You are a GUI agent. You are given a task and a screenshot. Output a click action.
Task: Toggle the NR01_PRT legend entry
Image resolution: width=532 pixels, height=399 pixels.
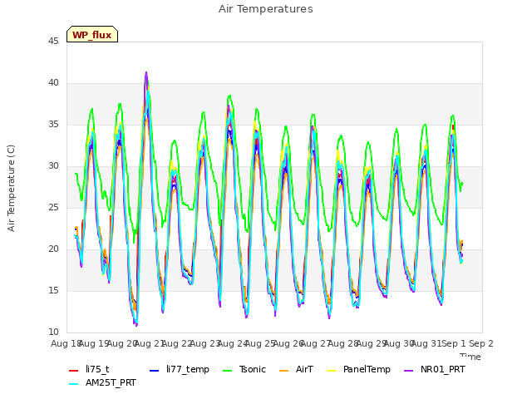coord(435,369)
